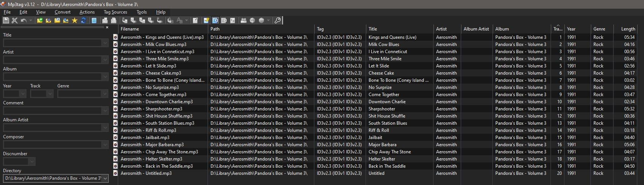Expand the Title field dropdown
This screenshot has width=644, height=185.
(x=105, y=43)
